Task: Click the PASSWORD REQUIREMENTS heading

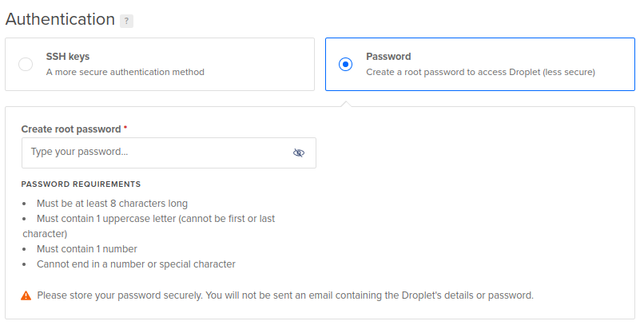Action: coord(81,184)
